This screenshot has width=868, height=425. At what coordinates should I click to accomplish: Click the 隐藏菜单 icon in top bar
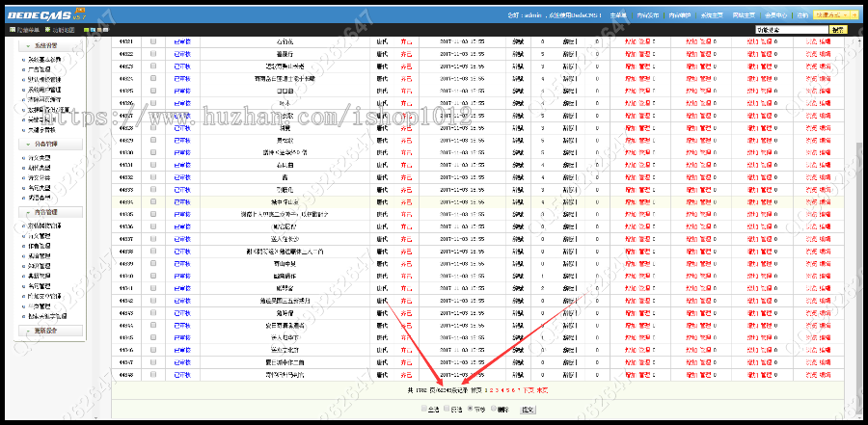11,31
